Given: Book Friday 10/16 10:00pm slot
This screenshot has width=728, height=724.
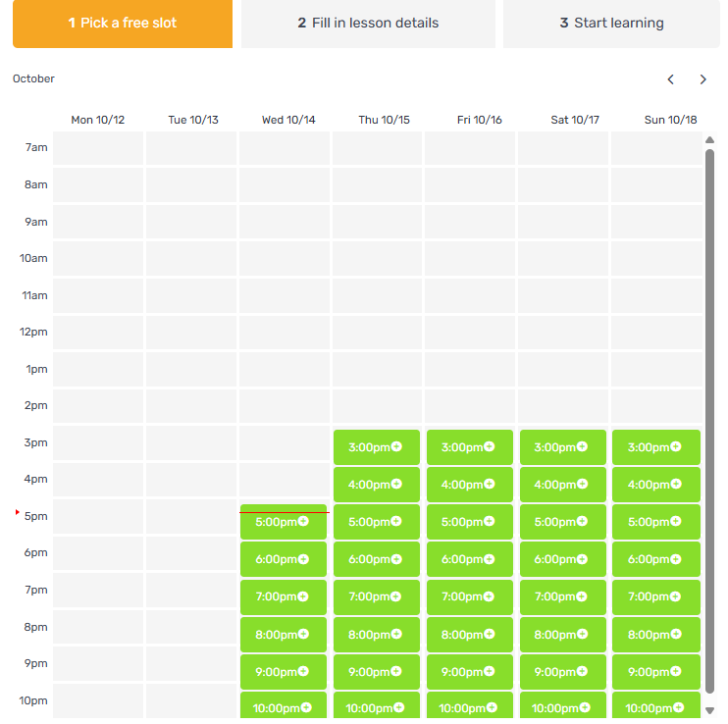Looking at the screenshot, I should tap(470, 705).
